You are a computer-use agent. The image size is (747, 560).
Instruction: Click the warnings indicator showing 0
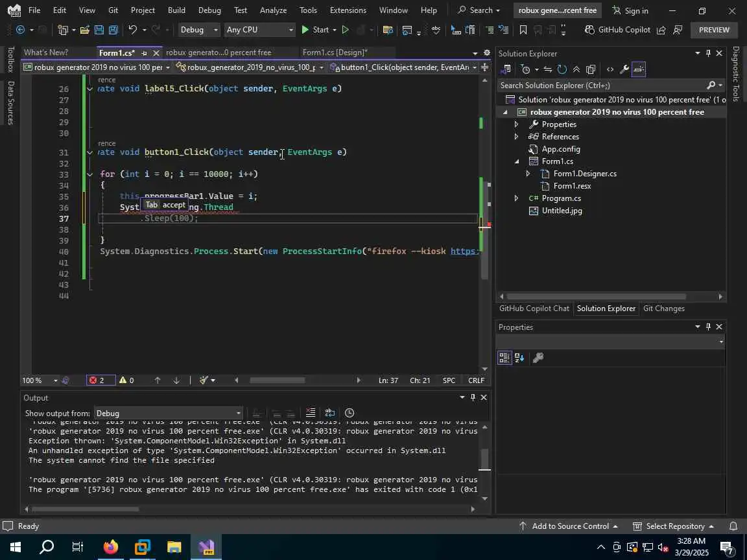coord(126,380)
